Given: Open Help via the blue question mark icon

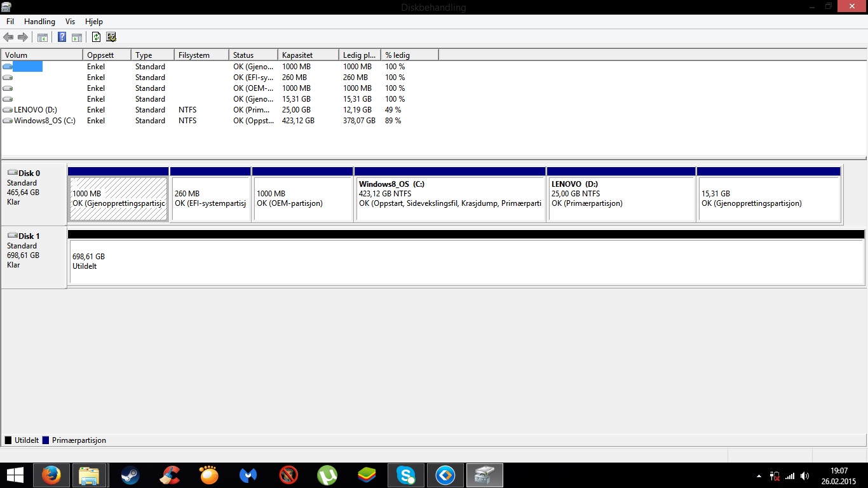Looking at the screenshot, I should click(62, 37).
